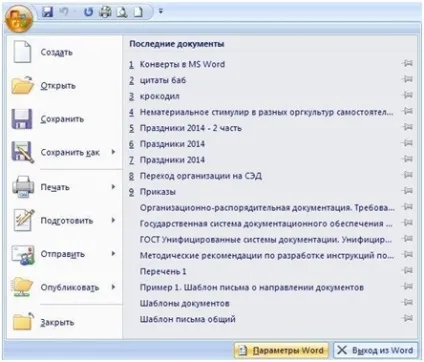Image resolution: width=424 pixels, height=362 pixels.
Task: Click Подготовить menu label
Action: coord(67,221)
